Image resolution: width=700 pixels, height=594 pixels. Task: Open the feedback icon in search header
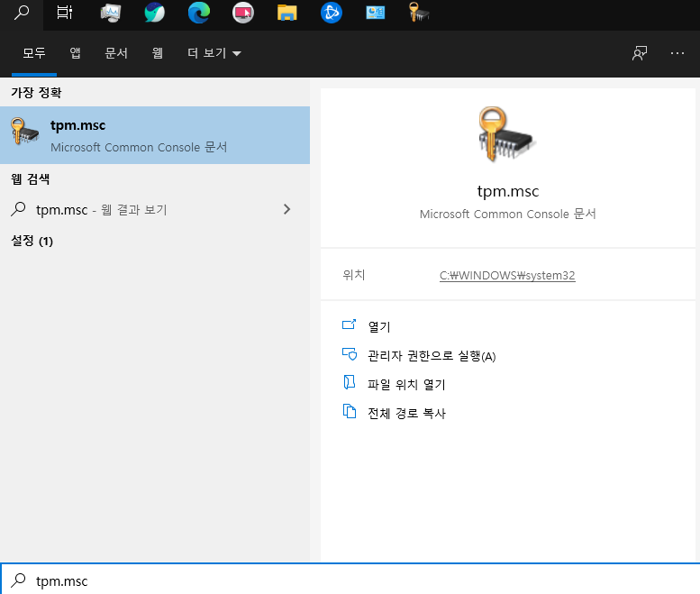pyautogui.click(x=640, y=53)
